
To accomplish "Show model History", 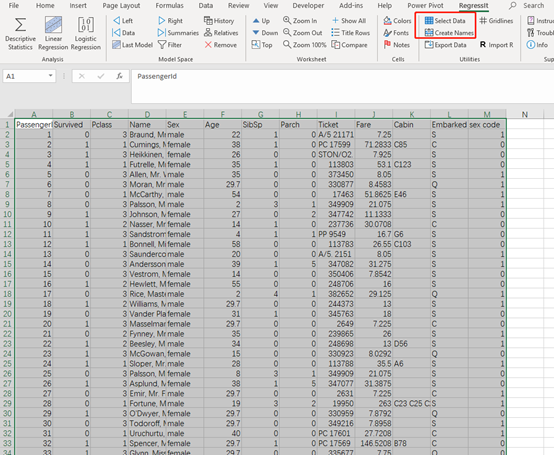I will (219, 21).
